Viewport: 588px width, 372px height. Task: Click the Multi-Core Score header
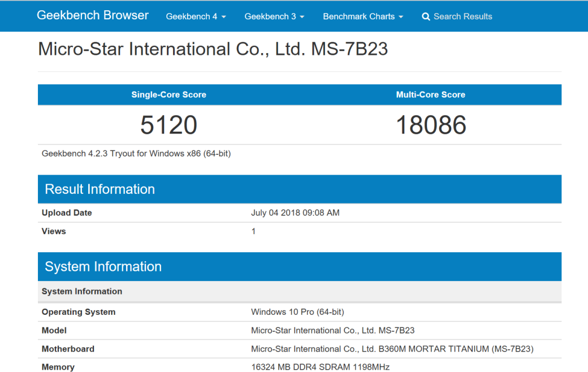pyautogui.click(x=430, y=94)
